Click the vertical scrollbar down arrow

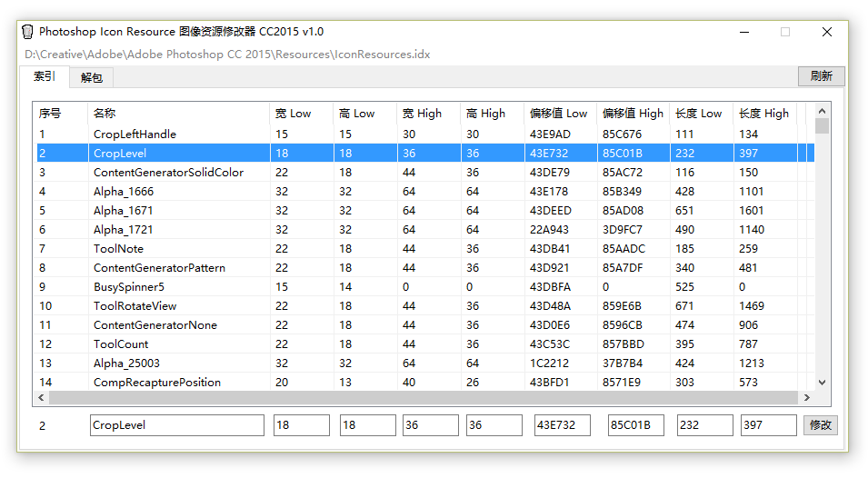[x=822, y=383]
